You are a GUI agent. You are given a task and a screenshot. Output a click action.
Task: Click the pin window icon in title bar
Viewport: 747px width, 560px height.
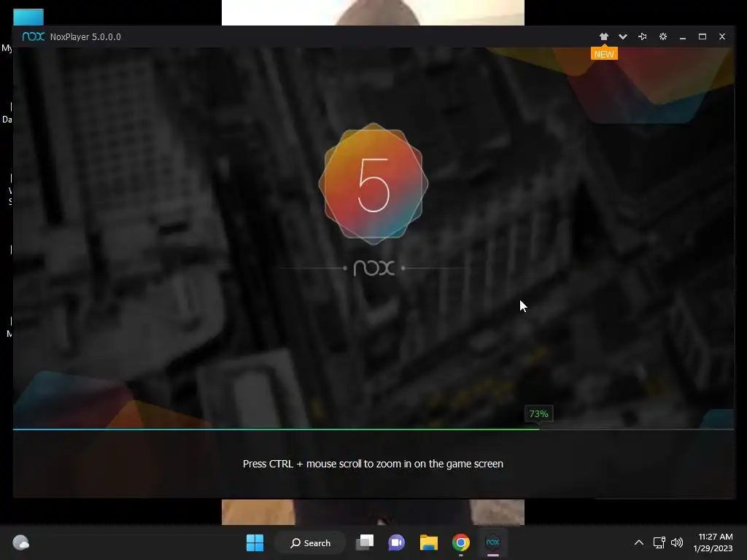642,36
